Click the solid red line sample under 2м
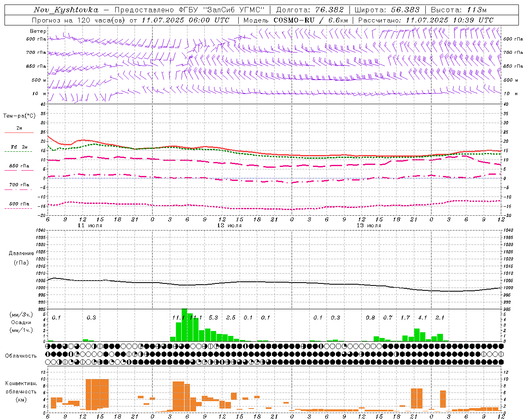Screen dimensions: 525x420 pyautogui.click(x=19, y=133)
